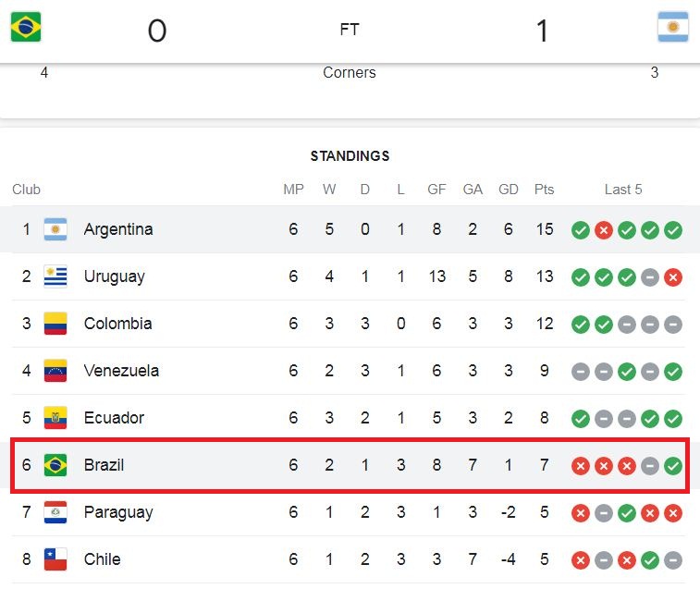Click Uruguay's grey draw icon in Last 5
Image resolution: width=700 pixels, height=589 pixels.
point(650,277)
